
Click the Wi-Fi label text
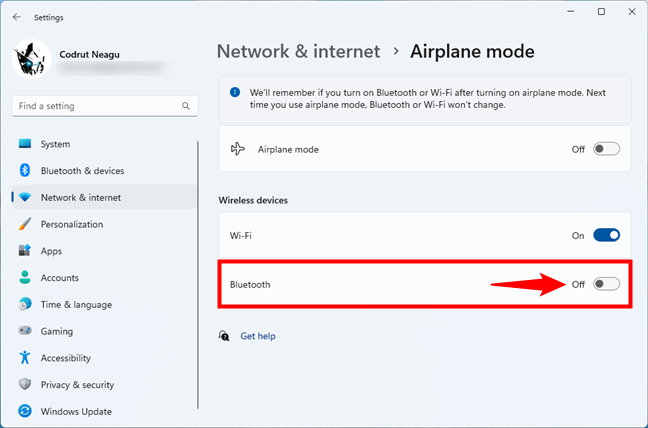[241, 235]
